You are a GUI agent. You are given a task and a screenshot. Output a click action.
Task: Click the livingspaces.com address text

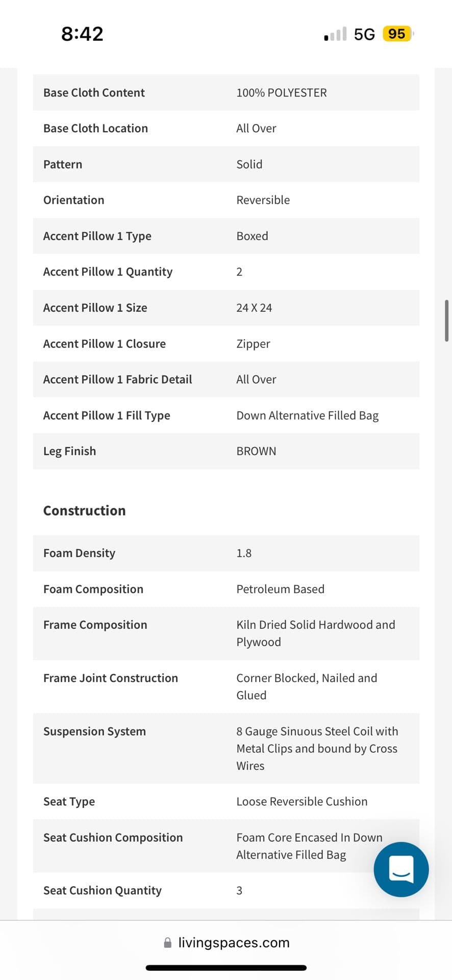(234, 943)
